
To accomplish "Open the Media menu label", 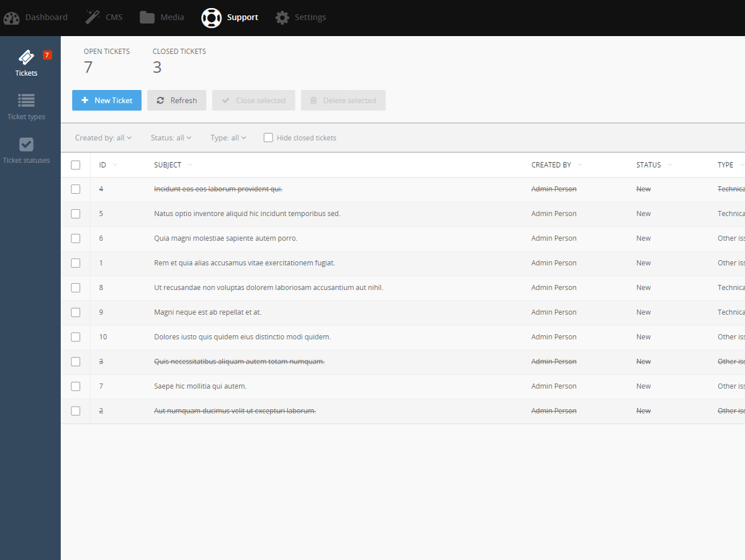I will pyautogui.click(x=173, y=17).
